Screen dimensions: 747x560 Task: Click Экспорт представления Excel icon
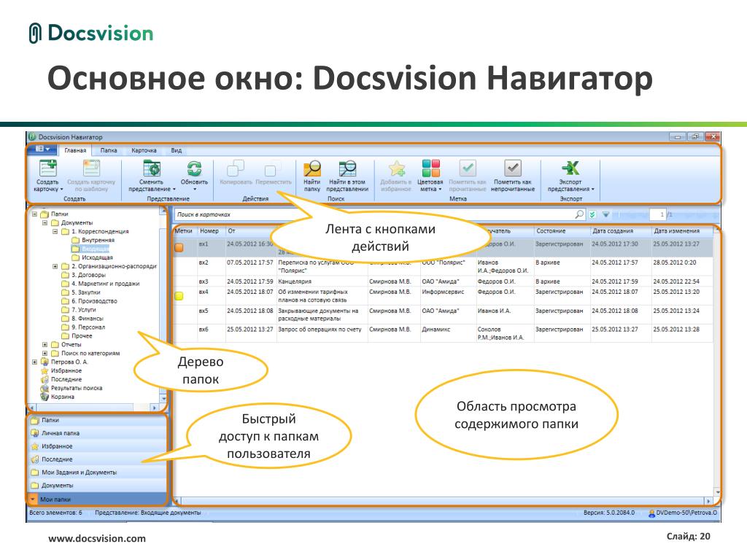point(570,168)
